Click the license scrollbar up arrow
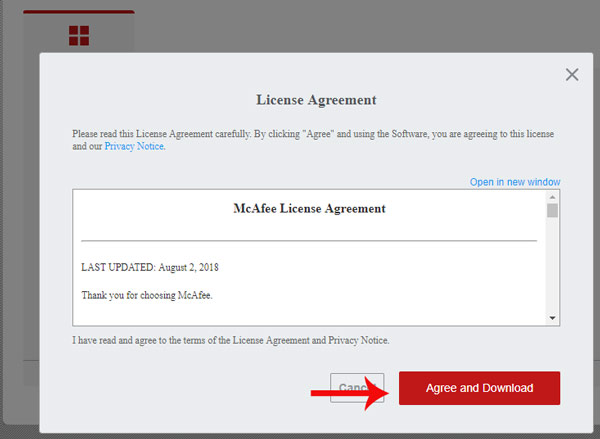 pyautogui.click(x=552, y=197)
